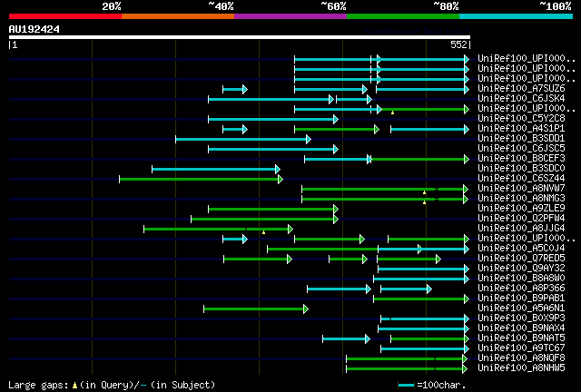Image resolution: width=581 pixels, height=392 pixels.
Task: Click the cyan alignment bar in the B3SDC0 row
Action: click(x=216, y=170)
